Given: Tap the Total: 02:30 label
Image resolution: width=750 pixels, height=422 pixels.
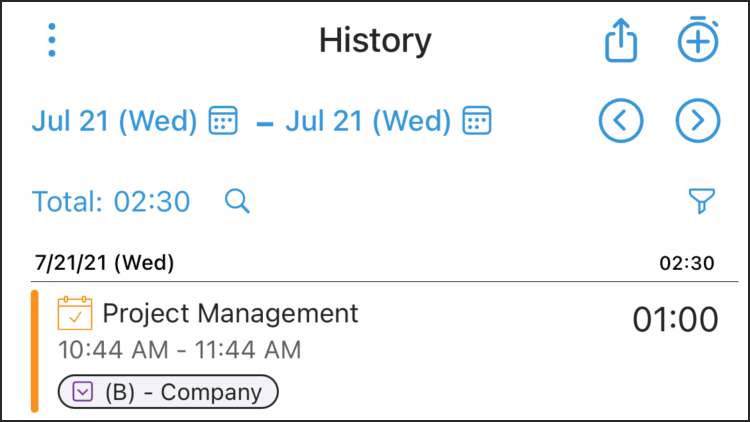Looking at the screenshot, I should (x=111, y=201).
